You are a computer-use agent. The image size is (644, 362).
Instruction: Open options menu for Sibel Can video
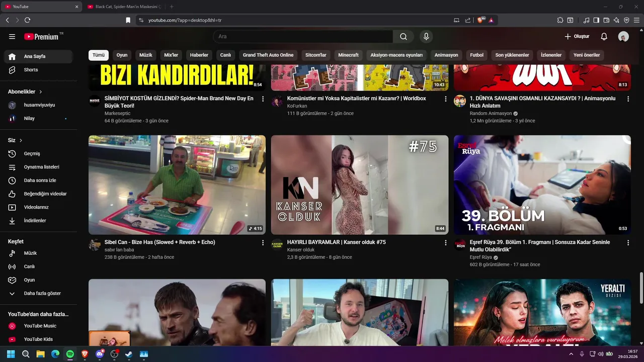click(x=263, y=243)
